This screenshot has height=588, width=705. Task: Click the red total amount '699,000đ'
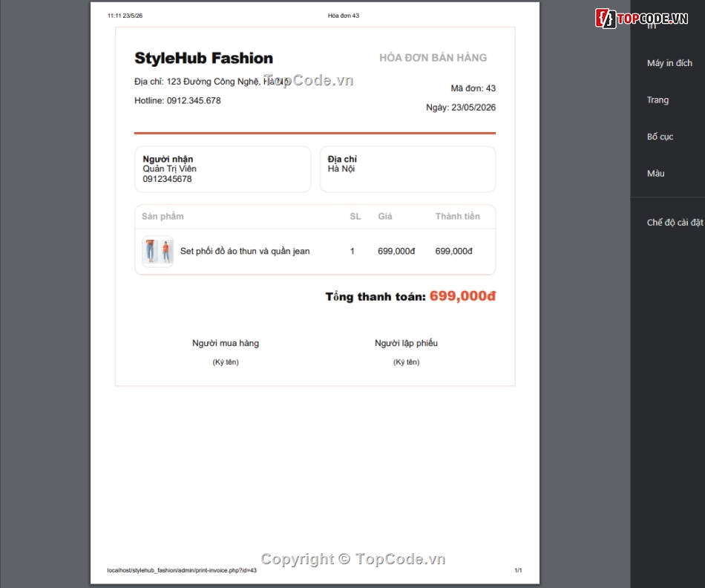coord(462,296)
